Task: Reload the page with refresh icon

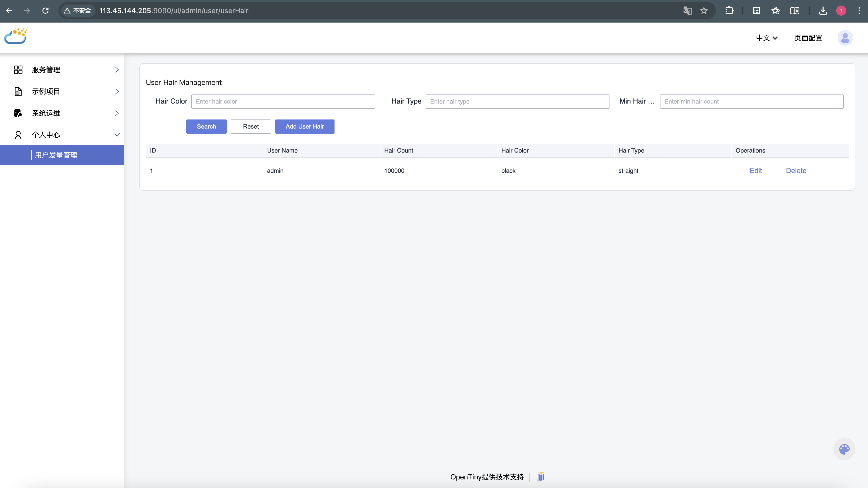Action: click(45, 11)
